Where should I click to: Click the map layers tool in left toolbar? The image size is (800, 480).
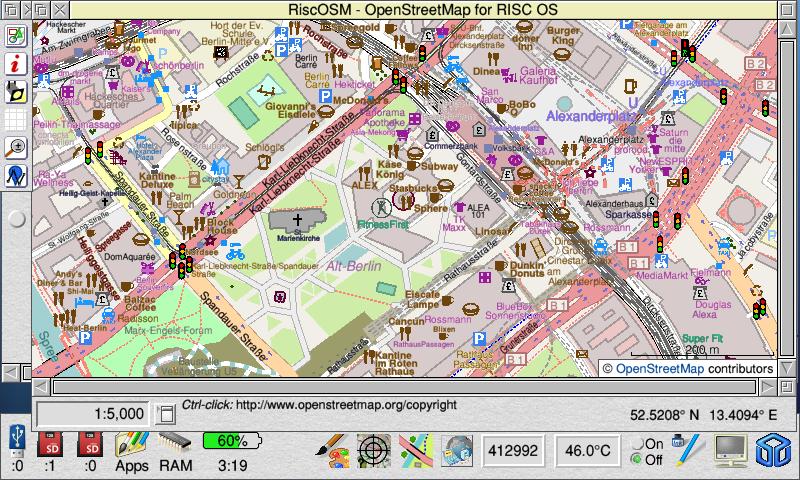pyautogui.click(x=16, y=36)
